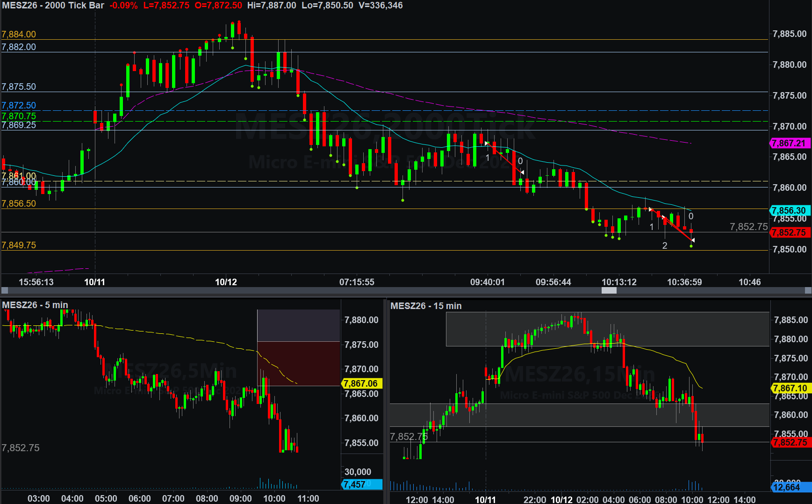Click the 7,875.50 level label

(19, 86)
